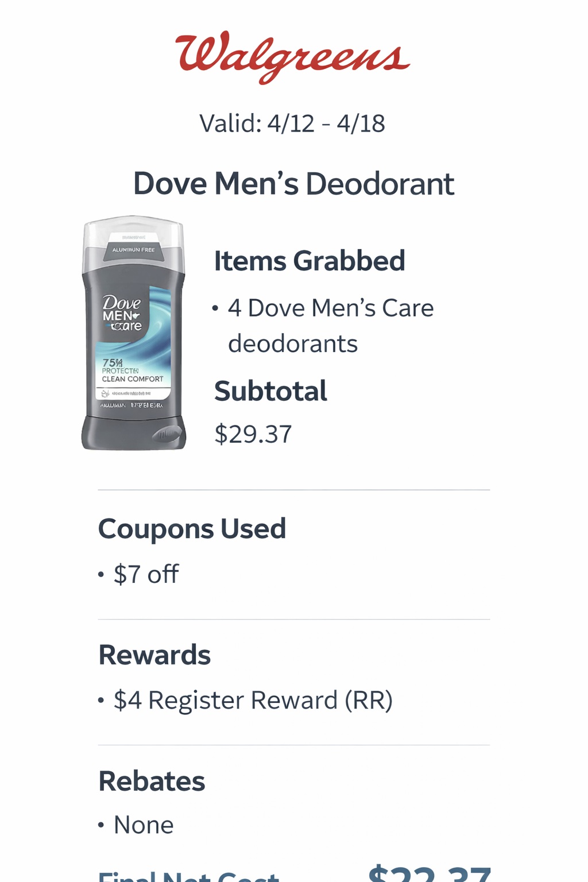The width and height of the screenshot is (588, 882).
Task: Click the Subtotal heading
Action: [270, 391]
